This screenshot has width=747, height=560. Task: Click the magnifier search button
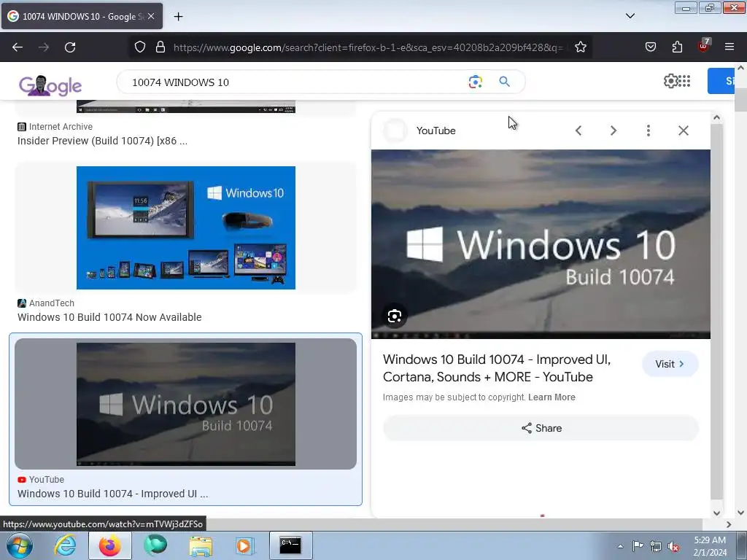pyautogui.click(x=505, y=82)
